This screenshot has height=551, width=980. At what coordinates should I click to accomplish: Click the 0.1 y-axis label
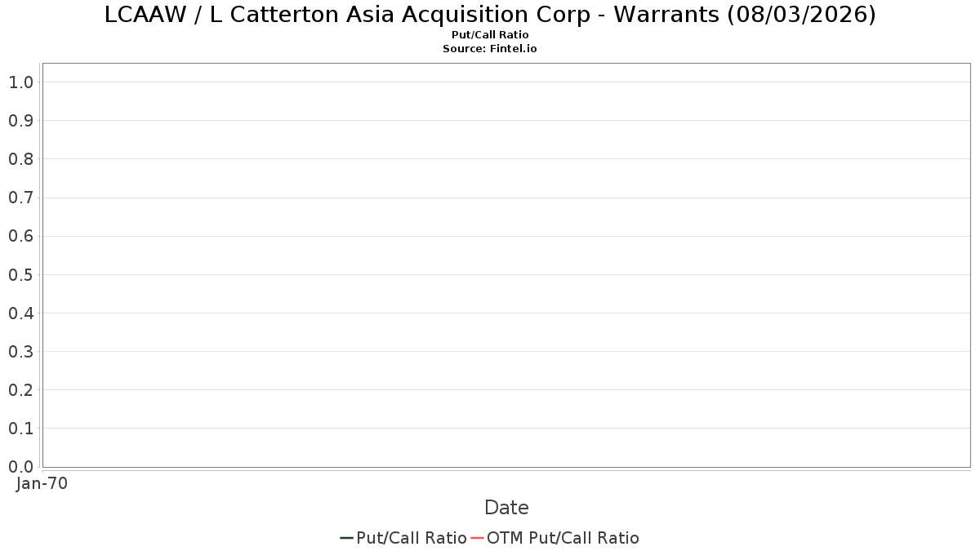pos(20,429)
